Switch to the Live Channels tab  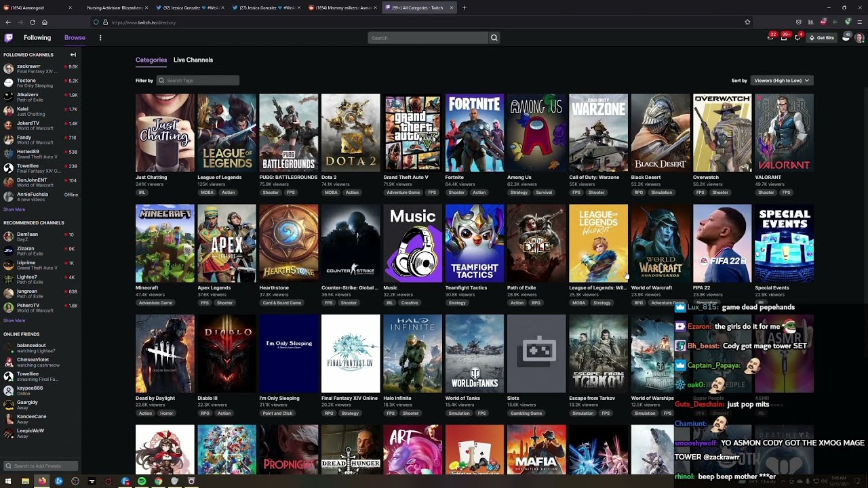click(x=193, y=60)
